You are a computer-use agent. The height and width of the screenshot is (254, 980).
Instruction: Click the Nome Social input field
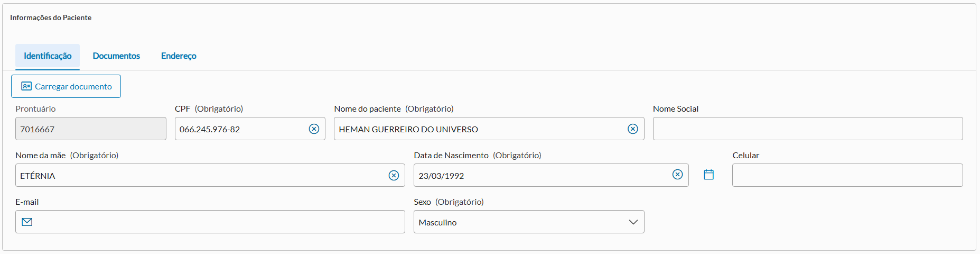tap(807, 129)
